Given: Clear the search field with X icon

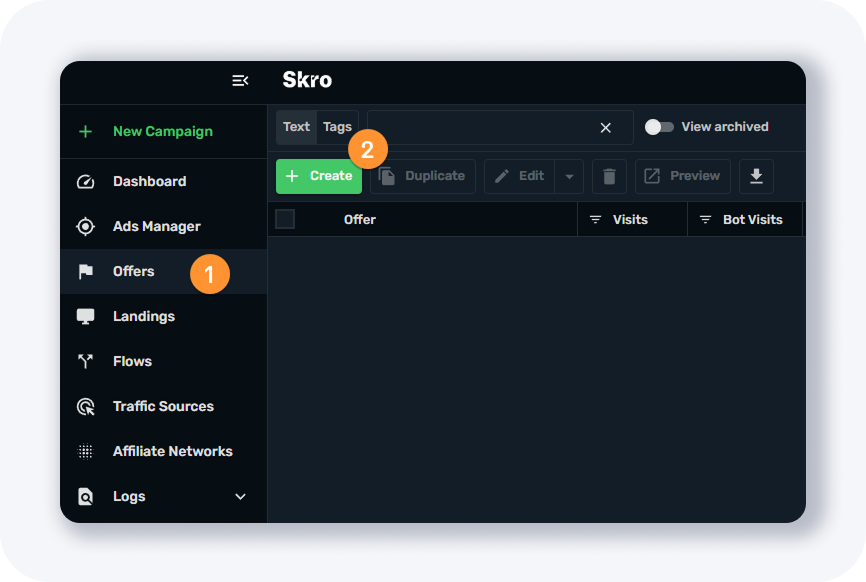Looking at the screenshot, I should (605, 128).
